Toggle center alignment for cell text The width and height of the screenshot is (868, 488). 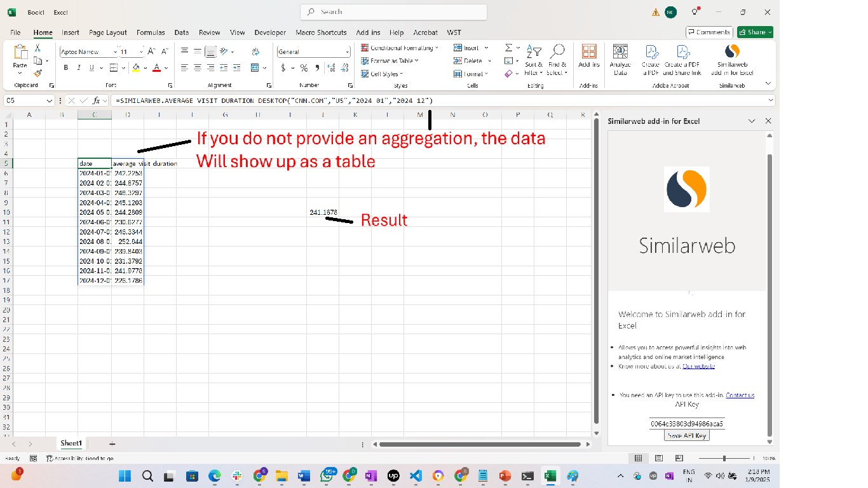tap(198, 68)
